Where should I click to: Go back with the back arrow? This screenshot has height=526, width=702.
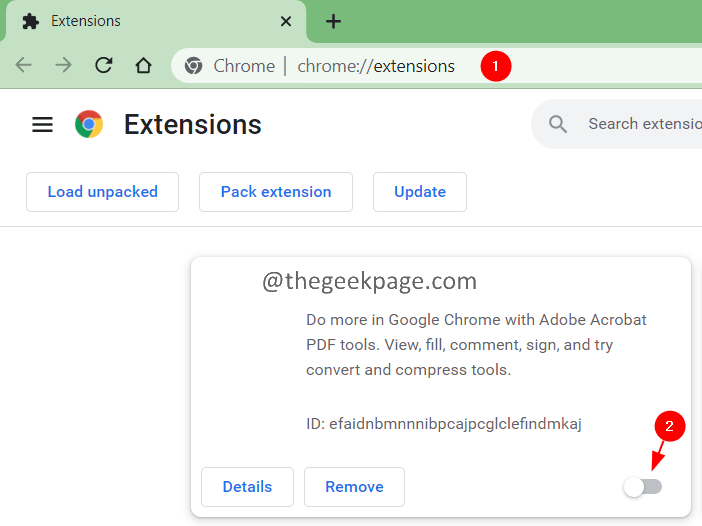[23, 66]
